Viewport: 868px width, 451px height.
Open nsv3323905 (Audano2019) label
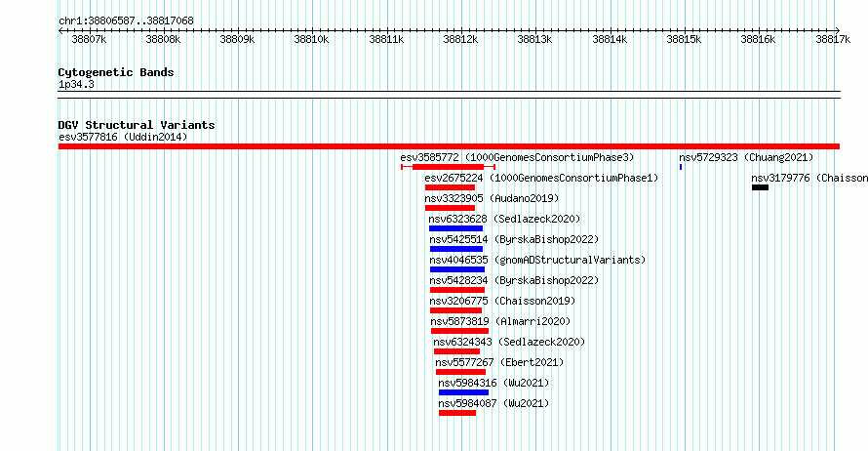point(492,198)
